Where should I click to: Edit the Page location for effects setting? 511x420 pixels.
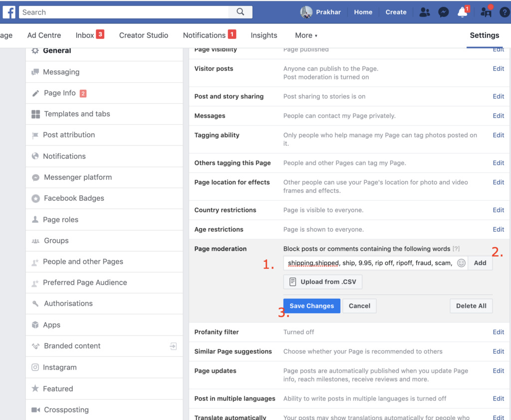coord(499,182)
